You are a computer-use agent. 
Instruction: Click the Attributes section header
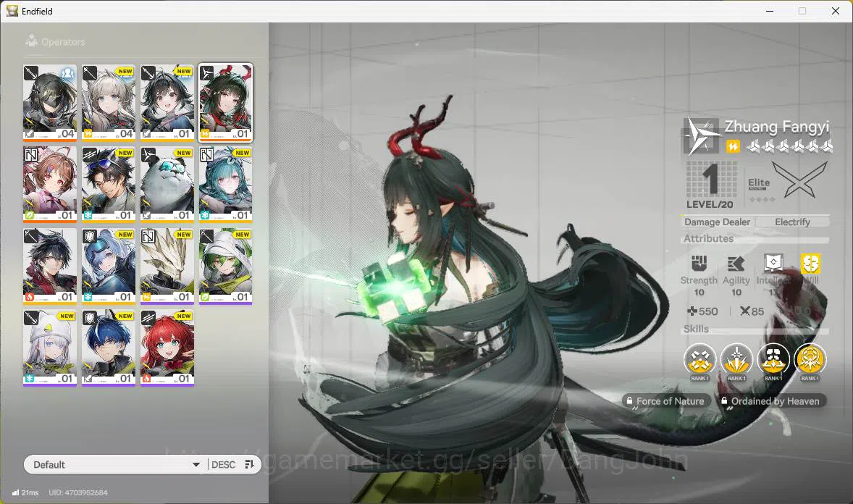708,238
